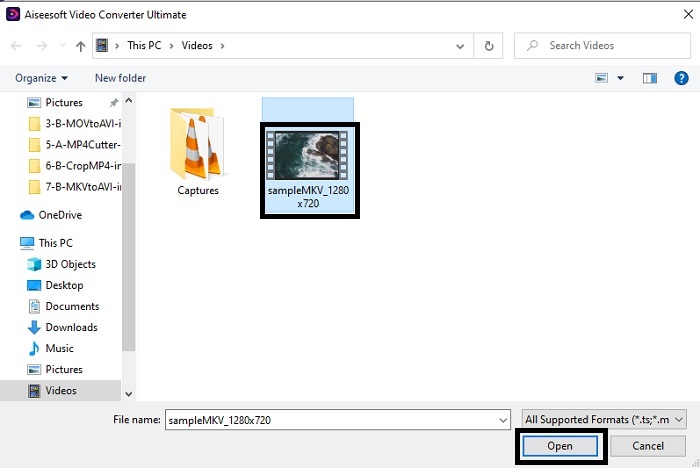
Task: Close the Aiseesoft file dialog
Action: (688, 14)
